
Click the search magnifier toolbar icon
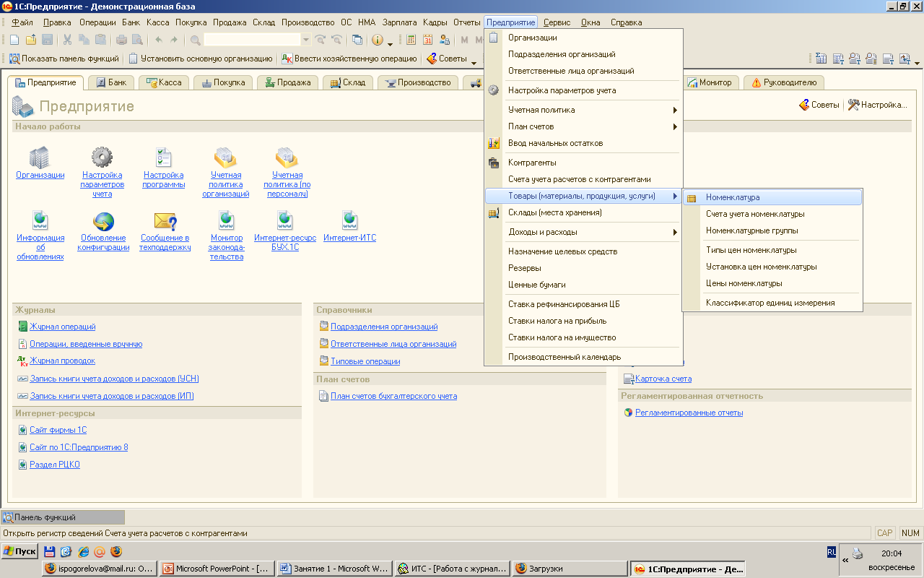(195, 40)
